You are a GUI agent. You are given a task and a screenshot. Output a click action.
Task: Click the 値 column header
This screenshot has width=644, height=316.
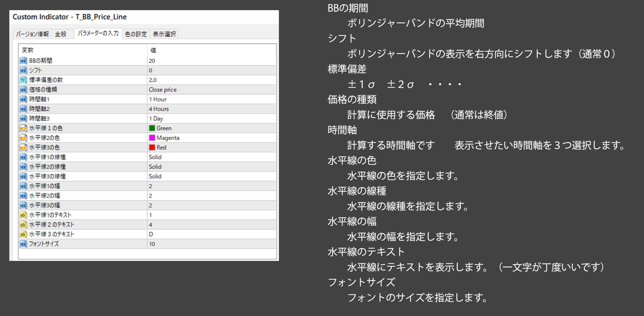(153, 50)
